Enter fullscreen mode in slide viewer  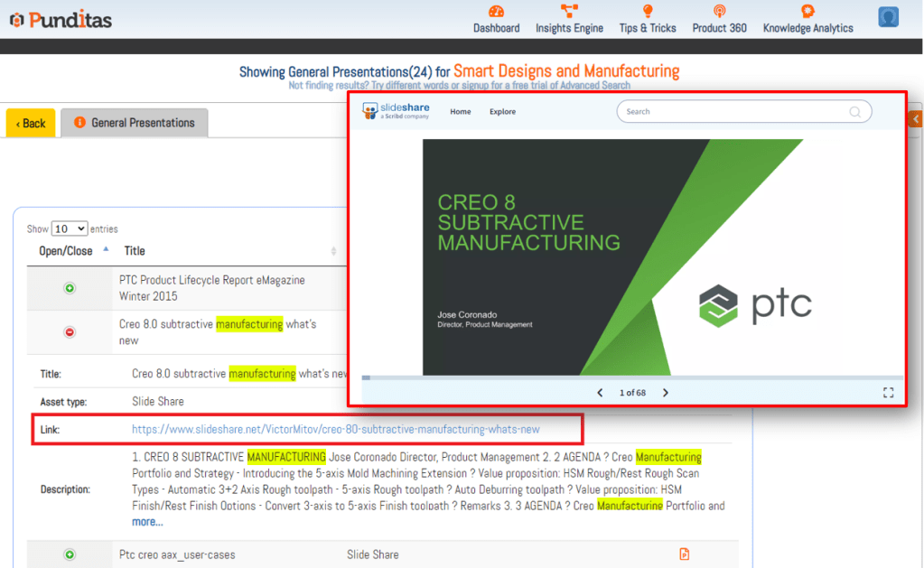tap(888, 393)
